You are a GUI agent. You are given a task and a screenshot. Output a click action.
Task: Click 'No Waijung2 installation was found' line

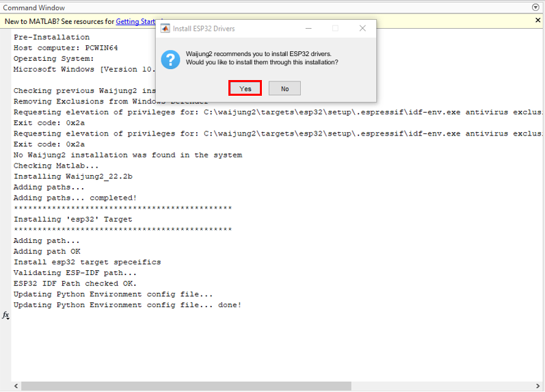128,155
